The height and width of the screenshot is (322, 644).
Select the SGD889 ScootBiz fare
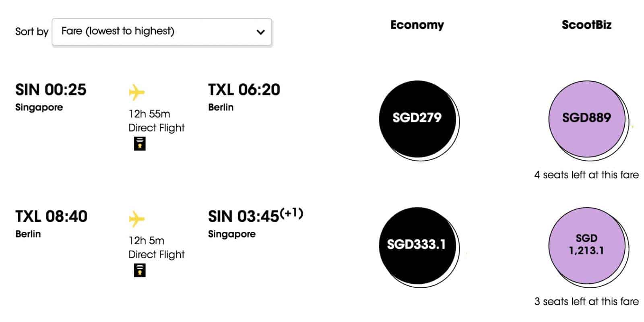(586, 118)
